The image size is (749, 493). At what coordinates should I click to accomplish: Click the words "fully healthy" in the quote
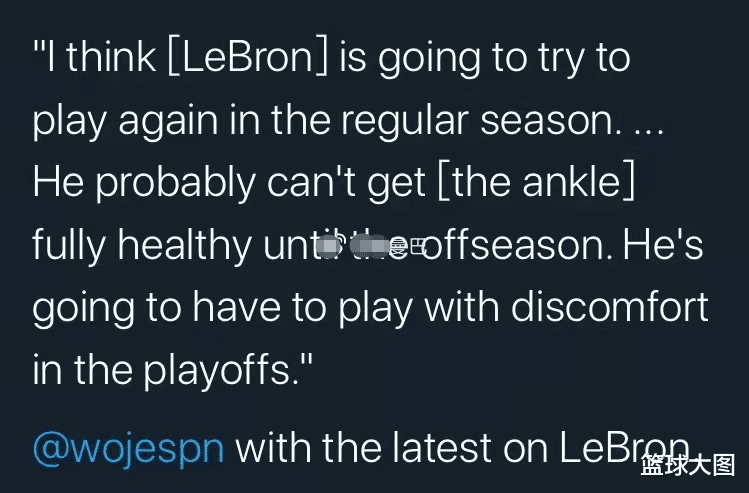coord(141,245)
